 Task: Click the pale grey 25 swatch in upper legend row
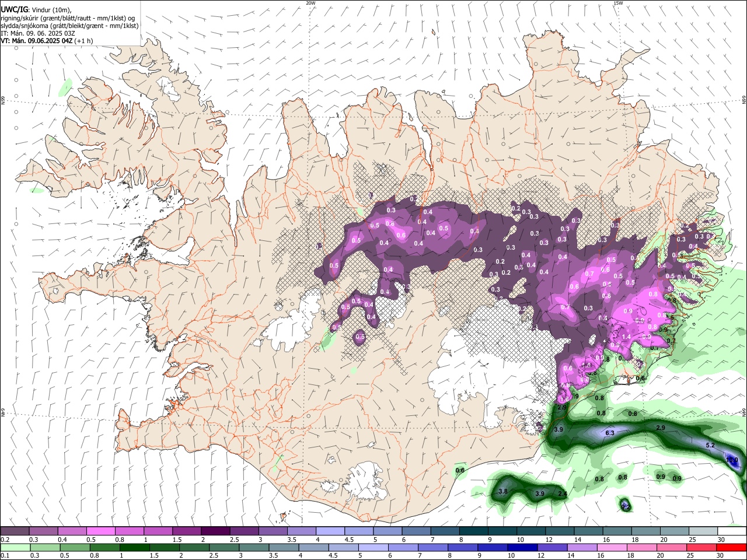coord(703,531)
